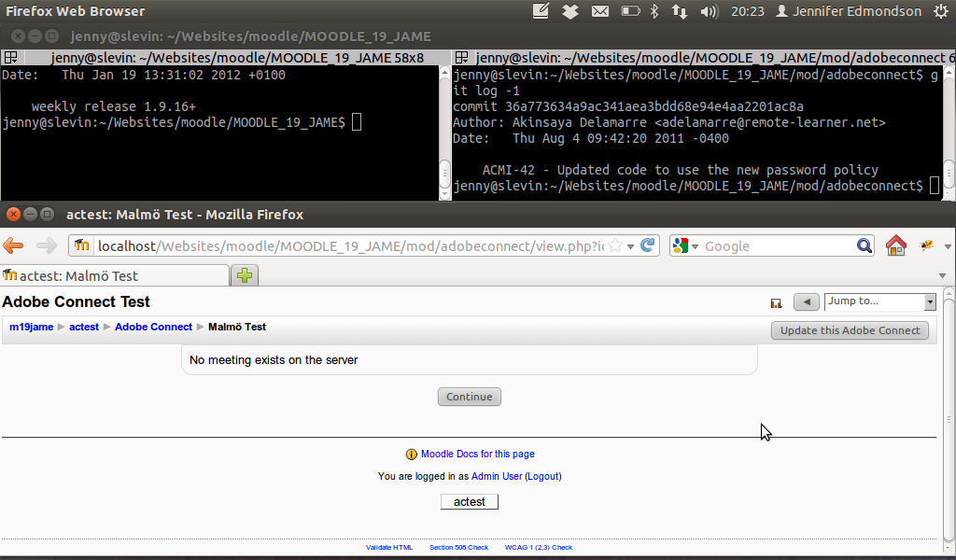Click the Moodle Docs info icon
This screenshot has width=956, height=560.
click(x=412, y=454)
